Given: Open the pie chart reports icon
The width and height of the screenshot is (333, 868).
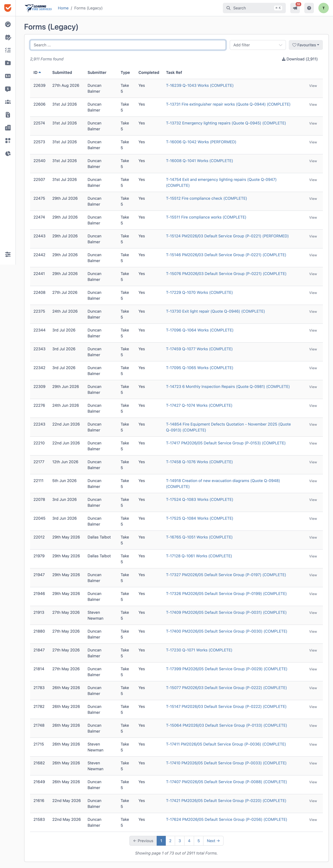Looking at the screenshot, I should point(8,154).
